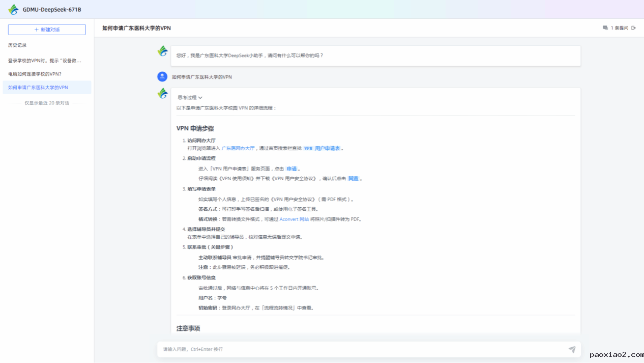Click the 主动联系辅导员 line
The height and width of the screenshot is (363, 644).
261,257
